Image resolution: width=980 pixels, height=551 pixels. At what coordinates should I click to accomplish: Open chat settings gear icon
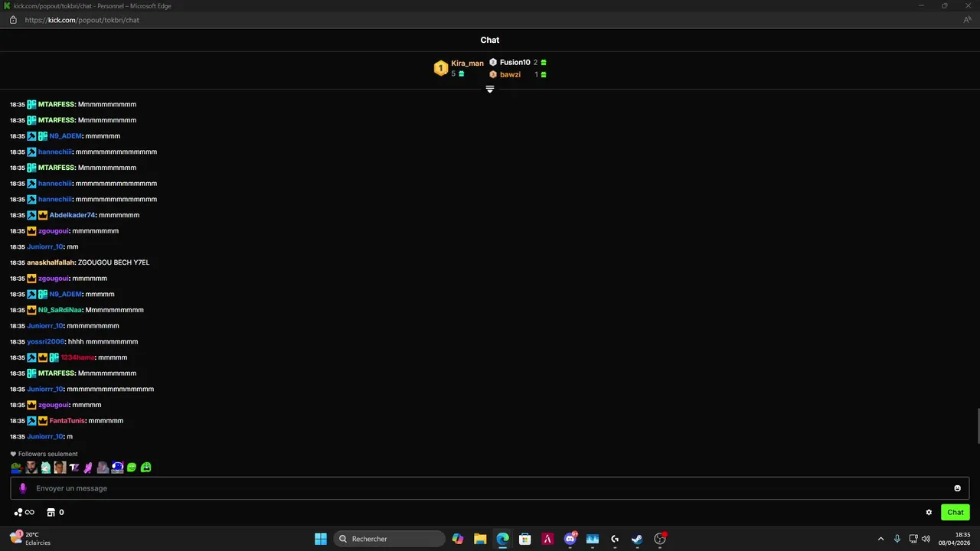pyautogui.click(x=929, y=513)
